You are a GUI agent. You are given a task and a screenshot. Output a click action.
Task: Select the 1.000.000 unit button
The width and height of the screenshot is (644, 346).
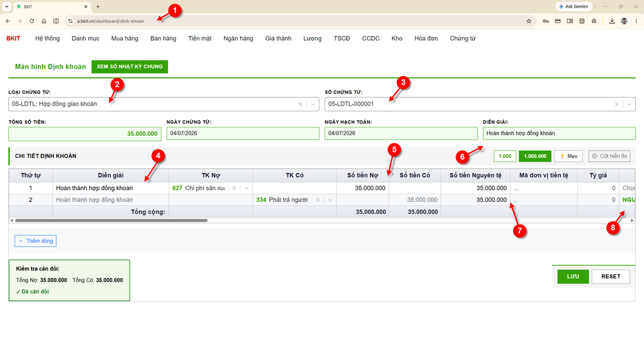pyautogui.click(x=535, y=156)
